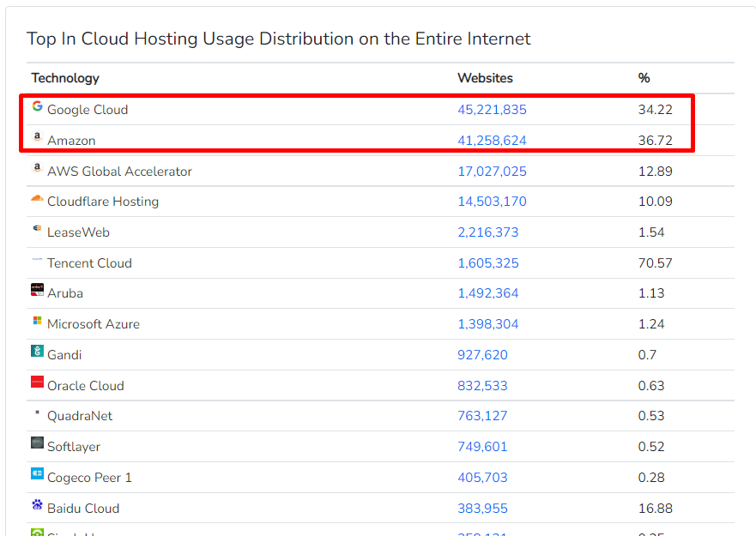This screenshot has height=536, width=756.
Task: Select the Cogeco Peer 1 name
Action: (x=89, y=477)
